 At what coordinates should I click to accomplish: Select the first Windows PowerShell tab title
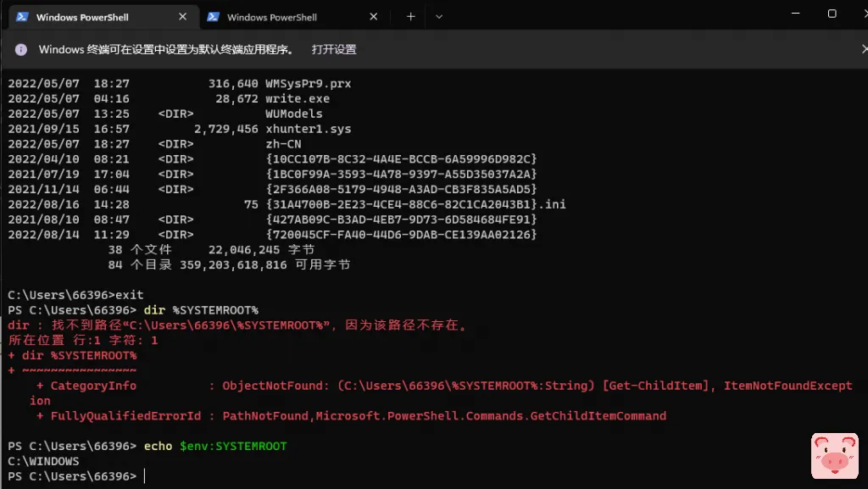tap(81, 17)
